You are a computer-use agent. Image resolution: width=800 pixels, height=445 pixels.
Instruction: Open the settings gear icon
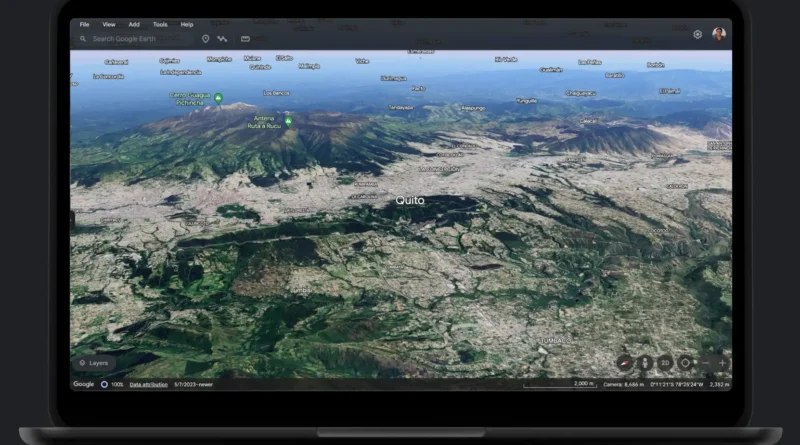(697, 35)
